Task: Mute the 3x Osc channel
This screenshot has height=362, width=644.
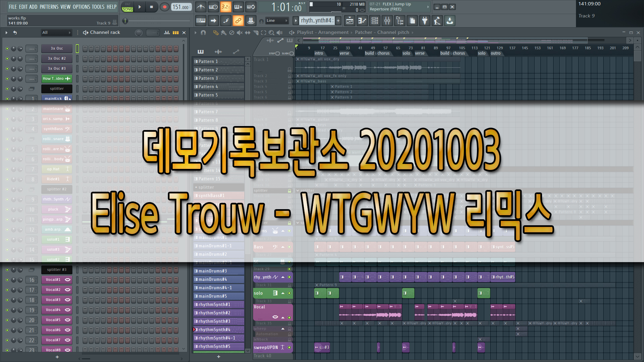Action: click(x=7, y=49)
